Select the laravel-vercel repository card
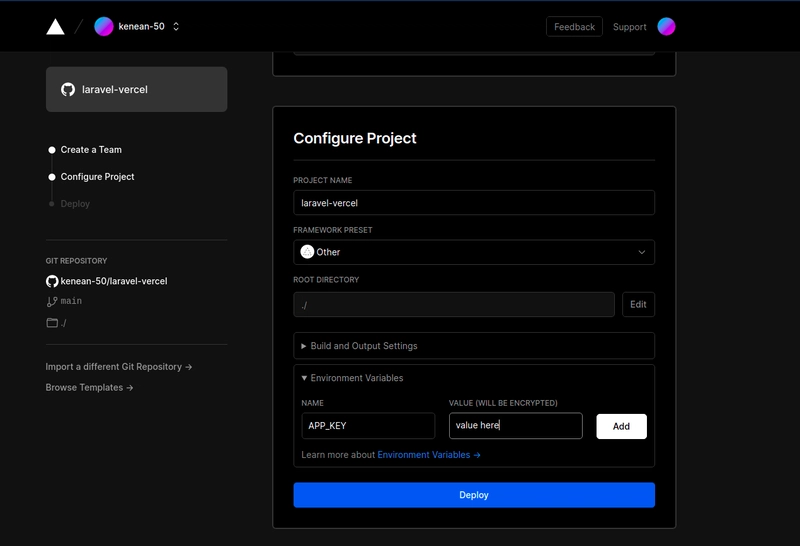The height and width of the screenshot is (546, 800). [136, 89]
